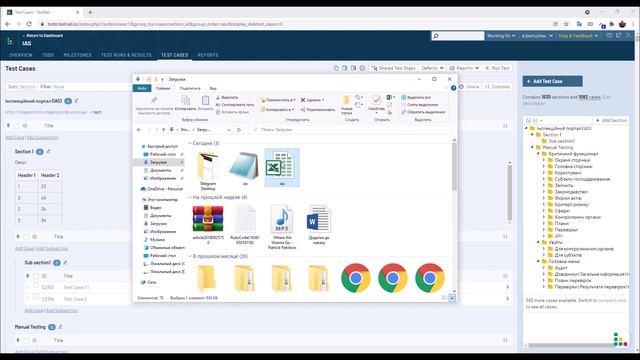Click Columns button

point(498,87)
